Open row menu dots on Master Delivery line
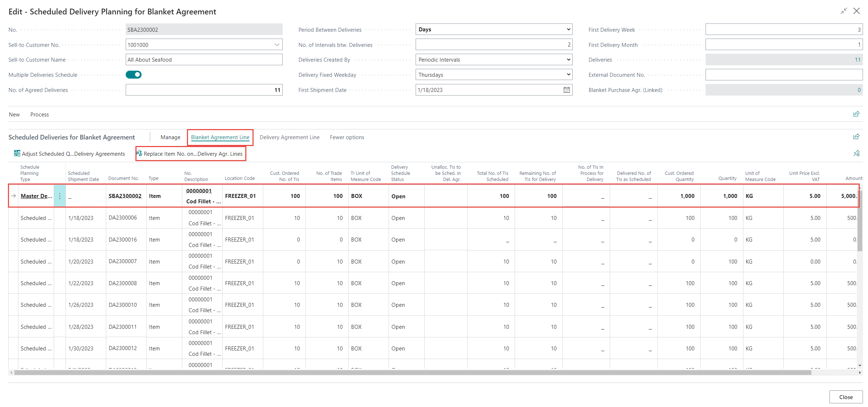The height and width of the screenshot is (407, 868). [x=60, y=196]
